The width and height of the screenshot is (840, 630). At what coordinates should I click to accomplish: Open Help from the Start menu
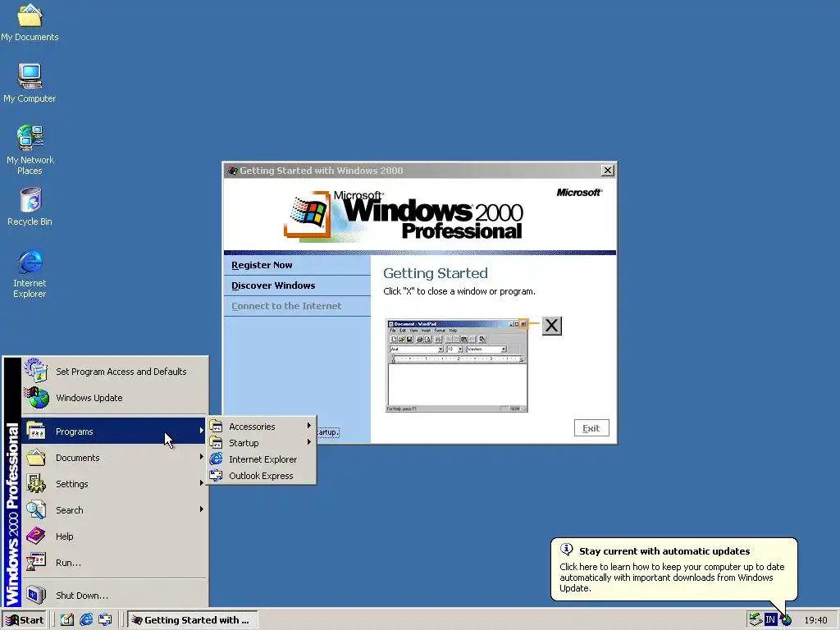click(x=115, y=536)
